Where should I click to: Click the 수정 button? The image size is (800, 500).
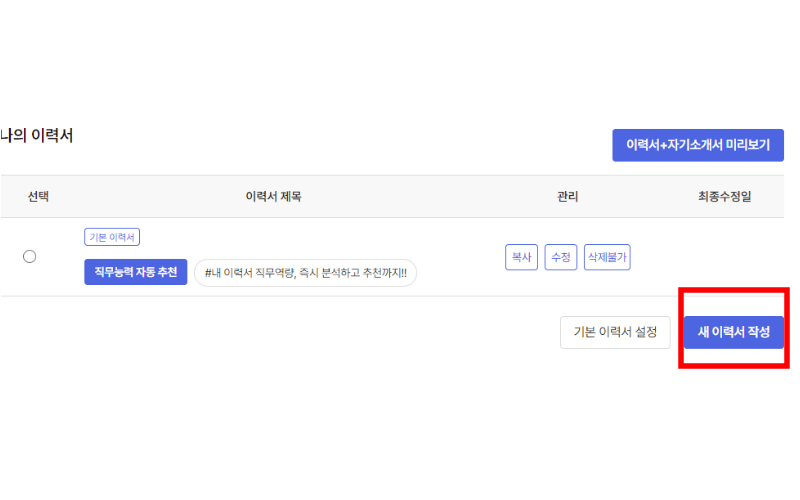pyautogui.click(x=561, y=257)
